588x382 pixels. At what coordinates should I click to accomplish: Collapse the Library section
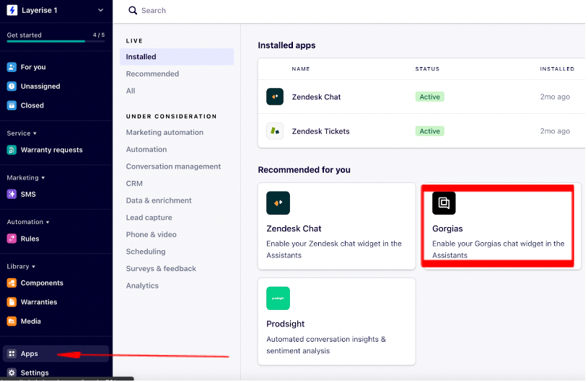point(21,266)
